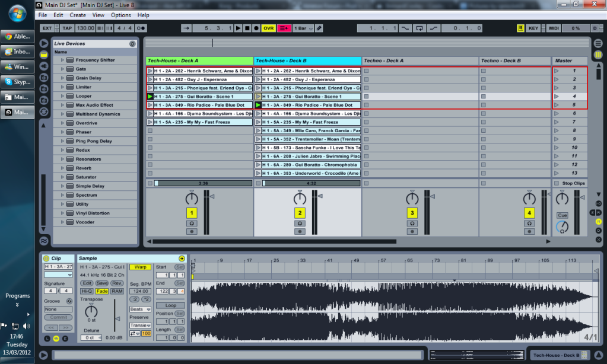Open the Transients preserve dropdown

(x=140, y=325)
